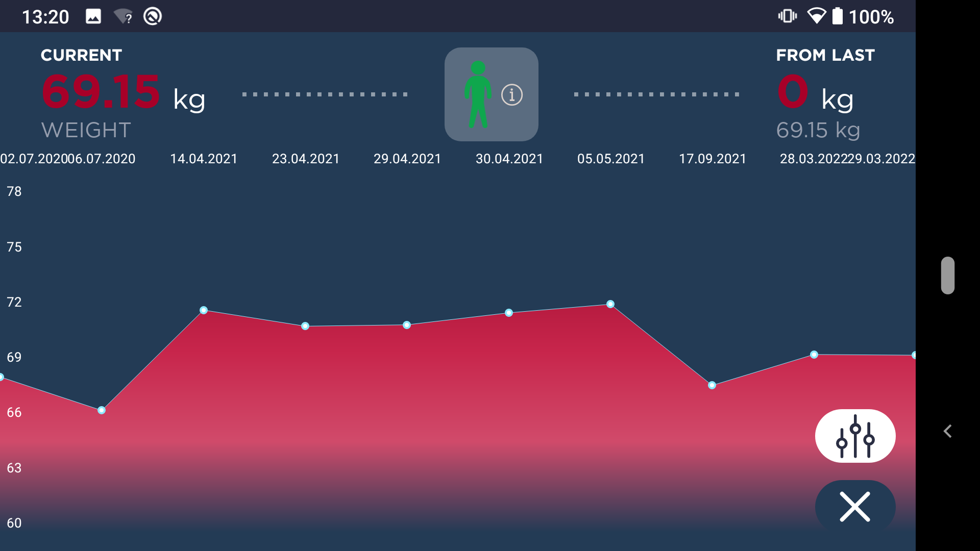
Task: Tap the 23.04.2021 date label
Action: 306,159
